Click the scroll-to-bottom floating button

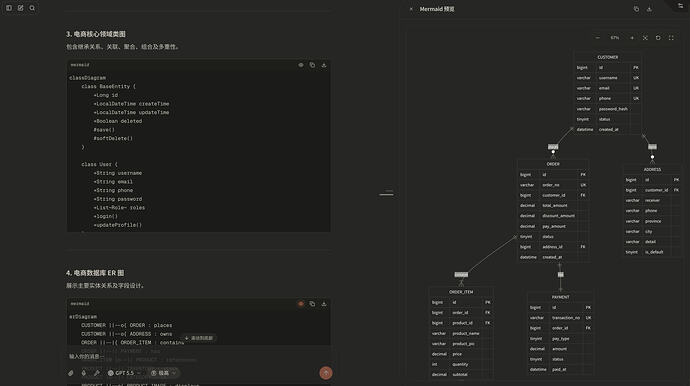(x=199, y=338)
